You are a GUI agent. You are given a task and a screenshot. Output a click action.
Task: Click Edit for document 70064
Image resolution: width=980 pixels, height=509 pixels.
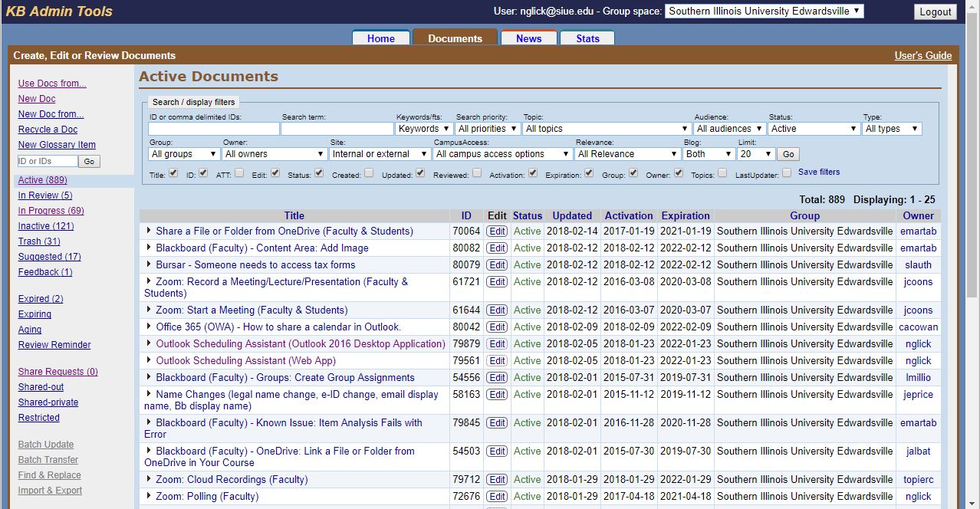pyautogui.click(x=497, y=232)
